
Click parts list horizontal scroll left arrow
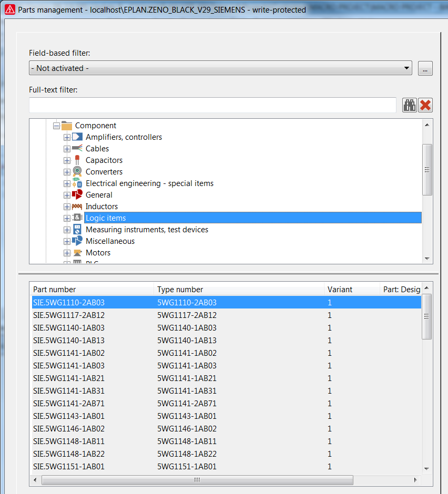pyautogui.click(x=35, y=480)
